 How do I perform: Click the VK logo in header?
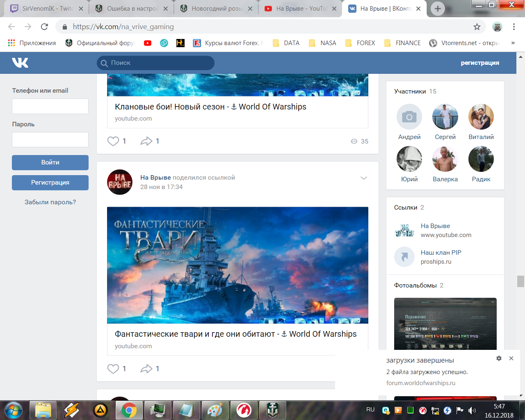click(20, 63)
